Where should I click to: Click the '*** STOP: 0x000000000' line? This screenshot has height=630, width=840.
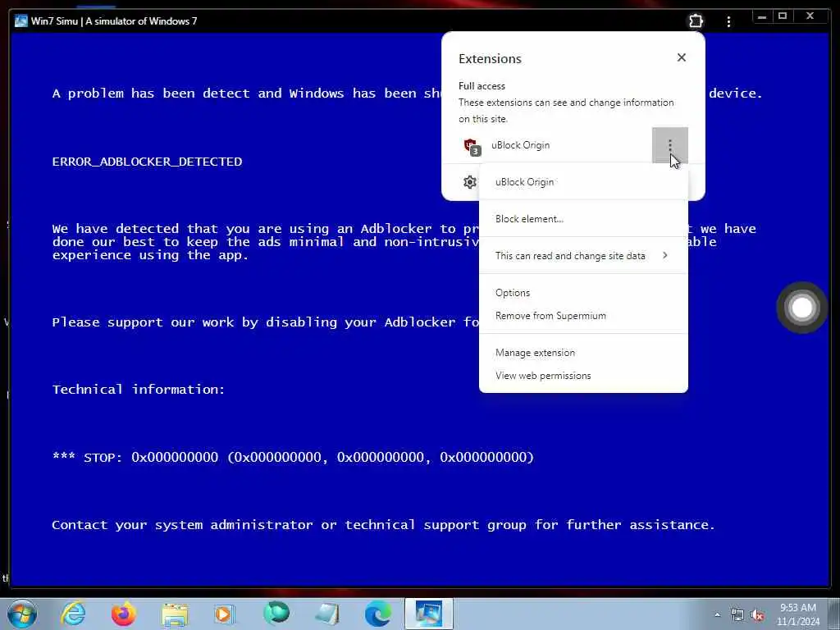293,457
